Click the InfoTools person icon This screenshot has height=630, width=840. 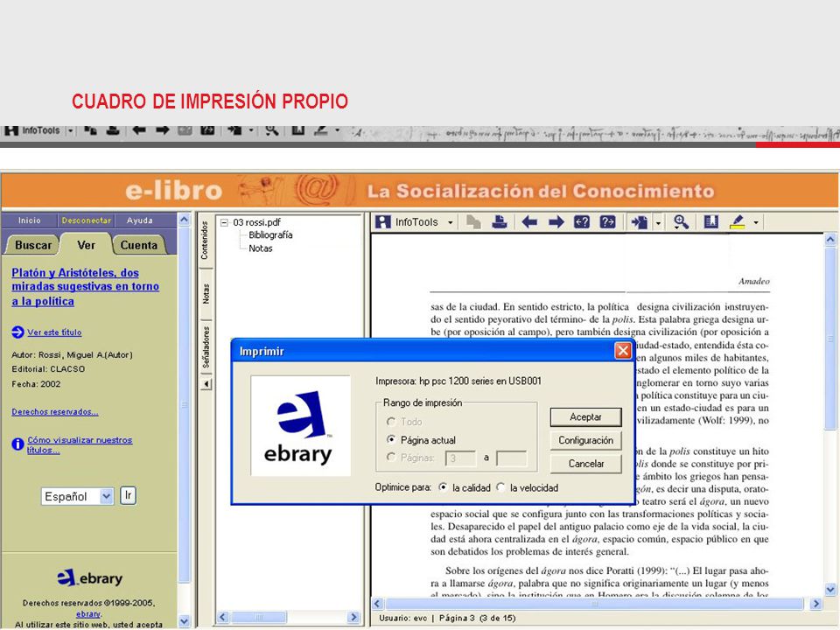pyautogui.click(x=382, y=221)
